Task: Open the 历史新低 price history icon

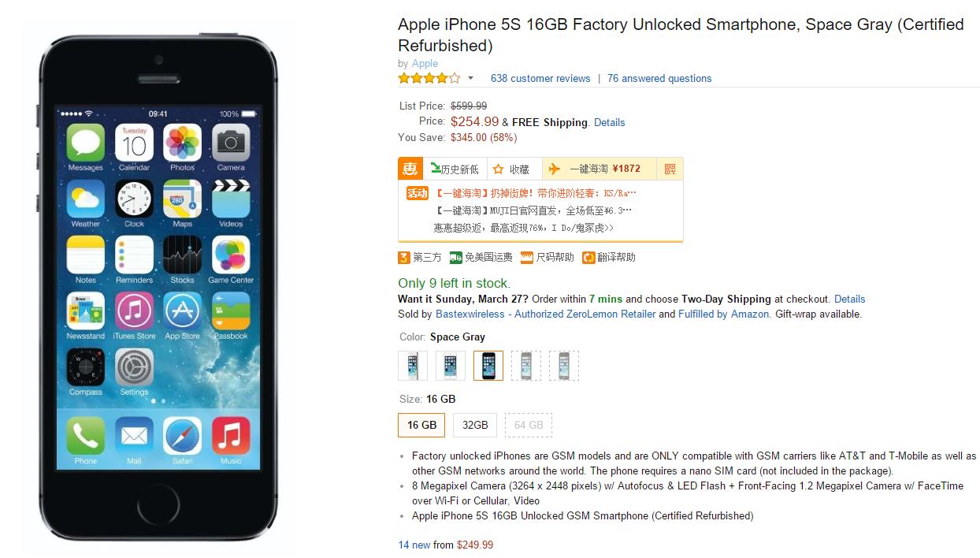Action: pyautogui.click(x=436, y=168)
